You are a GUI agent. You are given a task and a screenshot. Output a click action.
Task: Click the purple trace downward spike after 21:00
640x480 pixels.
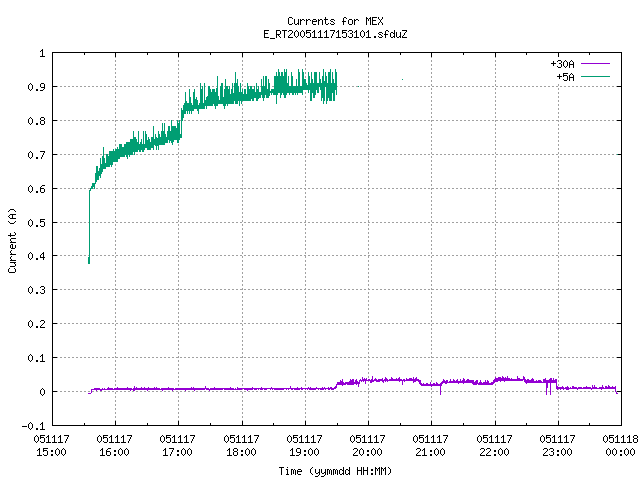[440, 390]
